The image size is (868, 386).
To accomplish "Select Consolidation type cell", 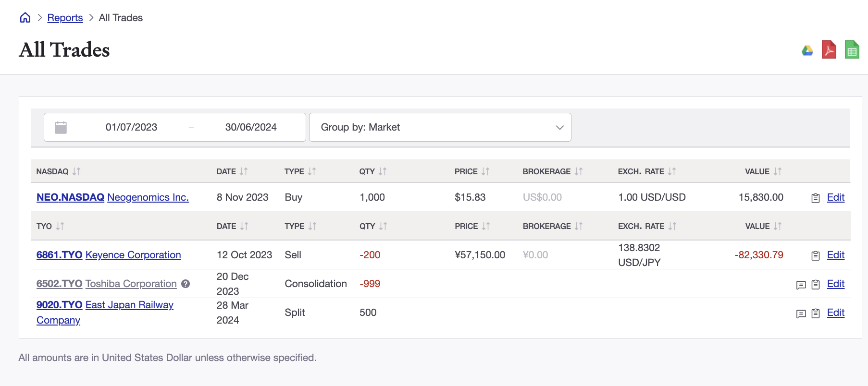I will pos(316,284).
